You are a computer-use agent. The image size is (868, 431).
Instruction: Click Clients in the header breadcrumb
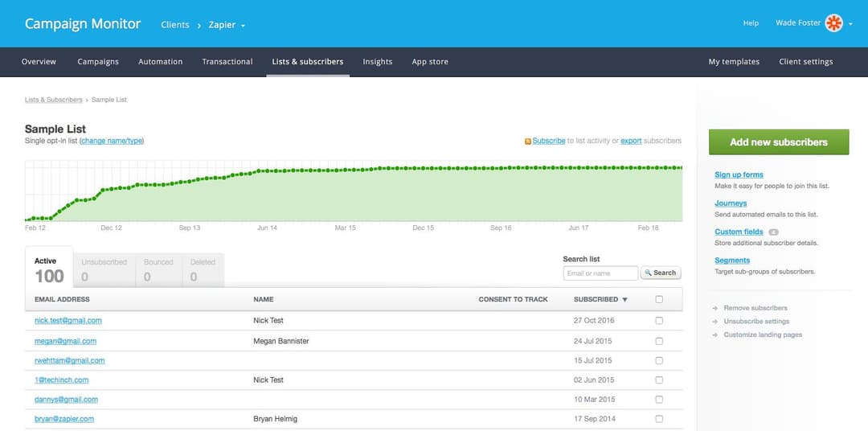[x=175, y=25]
